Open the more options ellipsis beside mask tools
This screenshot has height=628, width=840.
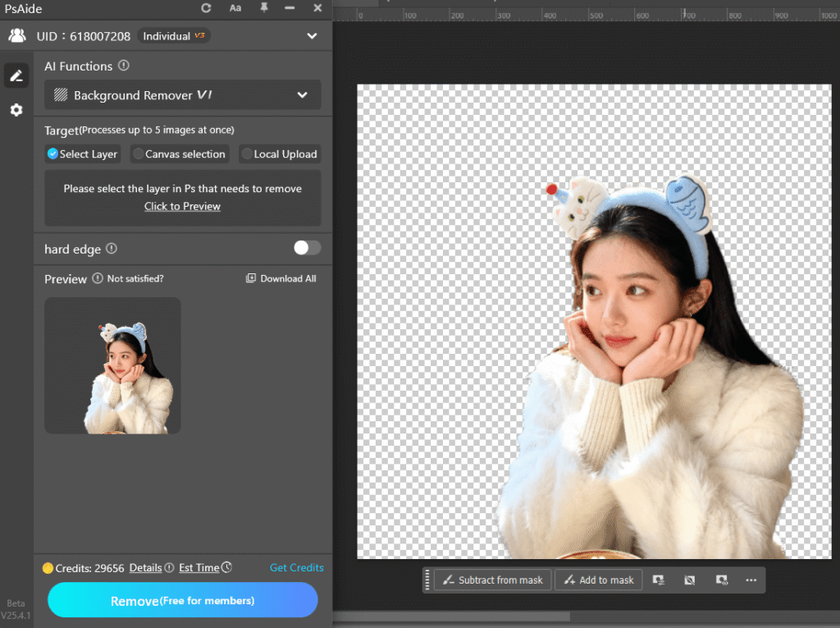pyautogui.click(x=751, y=580)
